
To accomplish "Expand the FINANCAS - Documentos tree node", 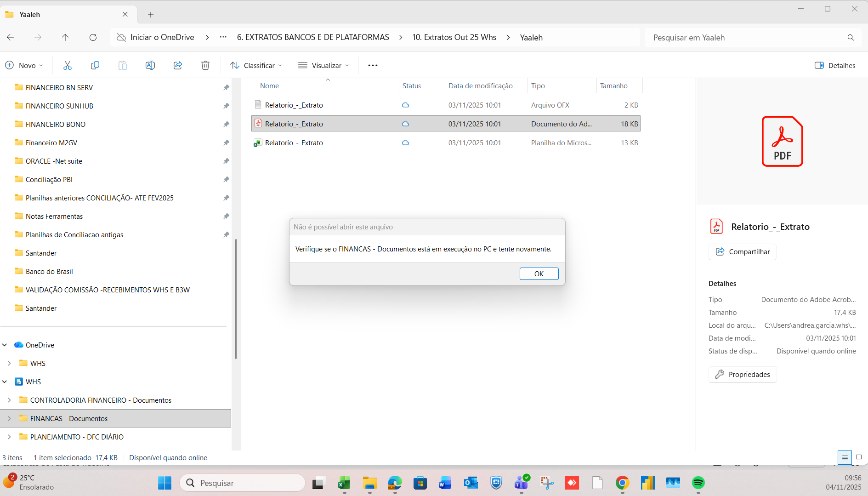I will click(x=9, y=418).
